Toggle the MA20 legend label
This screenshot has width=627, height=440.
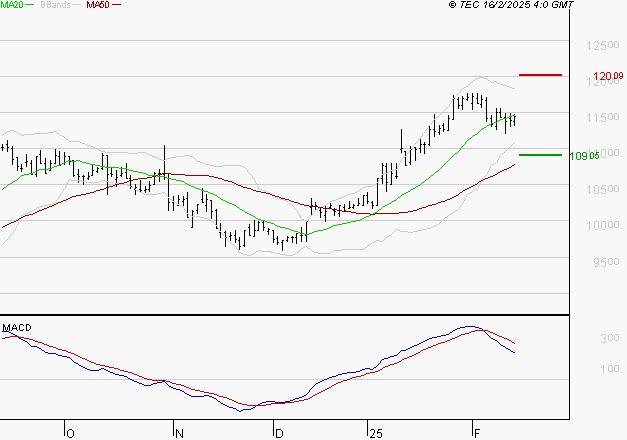point(11,6)
